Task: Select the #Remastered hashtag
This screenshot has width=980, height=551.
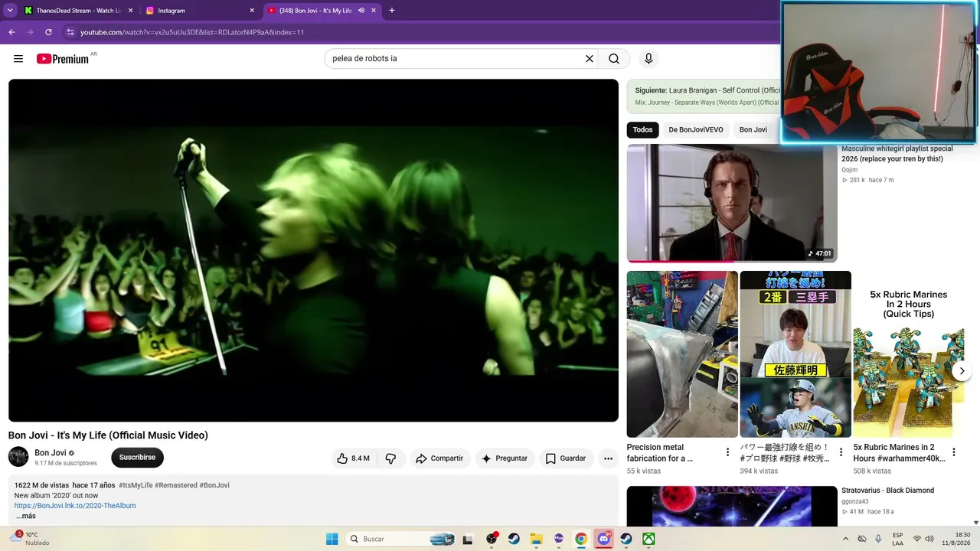Action: [x=176, y=485]
